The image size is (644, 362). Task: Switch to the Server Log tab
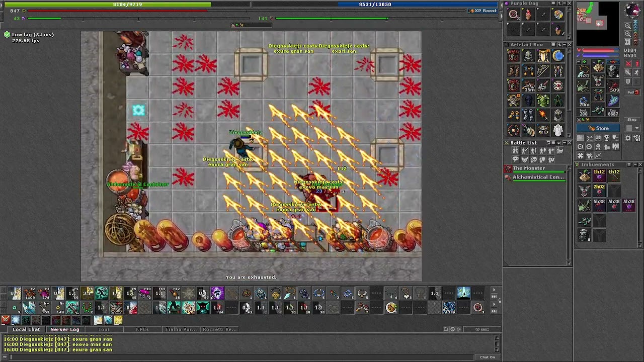(x=65, y=329)
